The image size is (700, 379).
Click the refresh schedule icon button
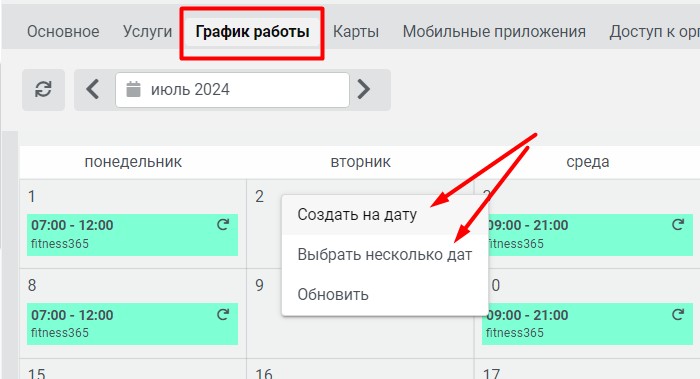point(43,90)
